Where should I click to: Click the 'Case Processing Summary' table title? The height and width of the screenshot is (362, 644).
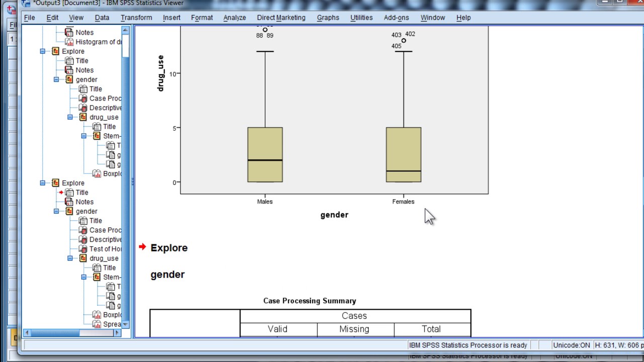[309, 301]
